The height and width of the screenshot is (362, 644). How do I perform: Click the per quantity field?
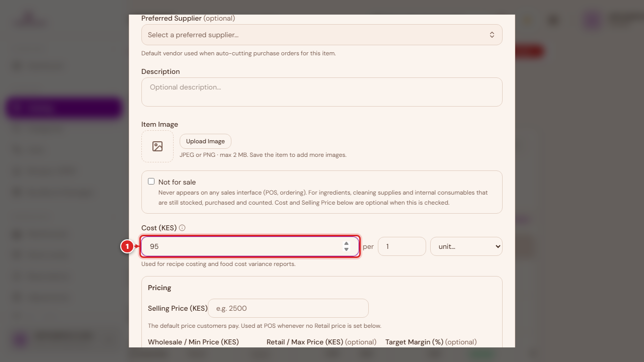coord(402,246)
